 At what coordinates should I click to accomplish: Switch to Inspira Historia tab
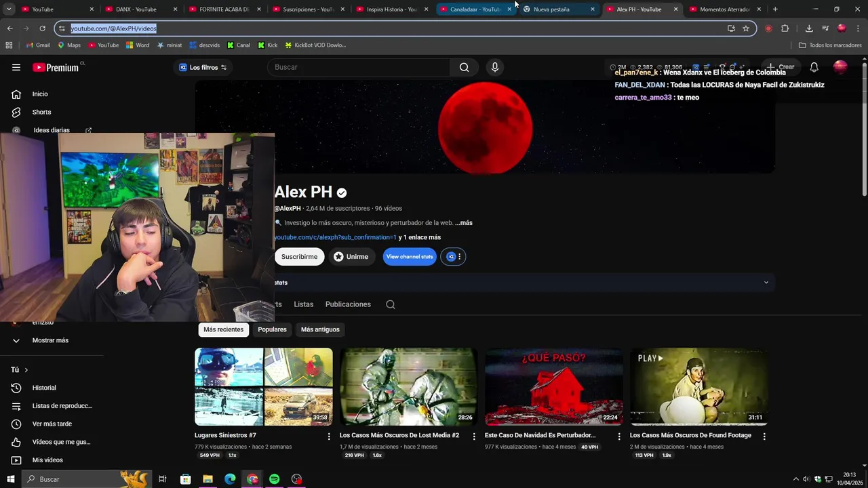[x=392, y=9]
